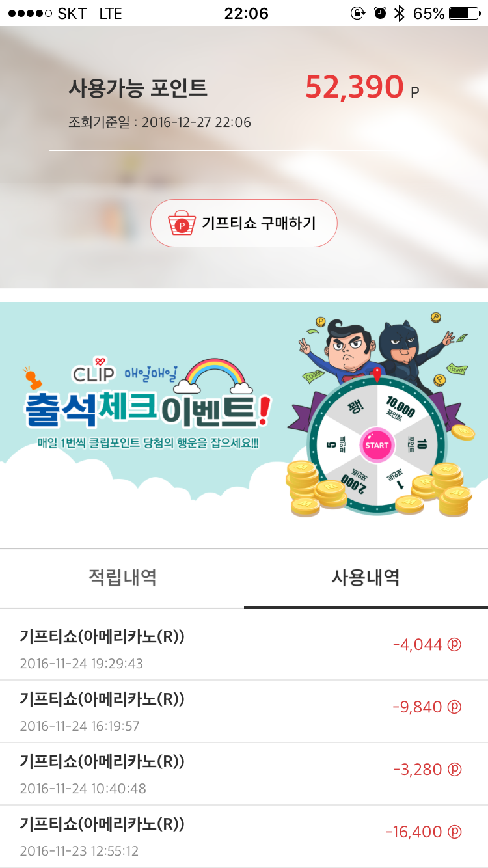Tap the 52,390 available points value
Viewport: 488px width, 868px height.
(355, 87)
